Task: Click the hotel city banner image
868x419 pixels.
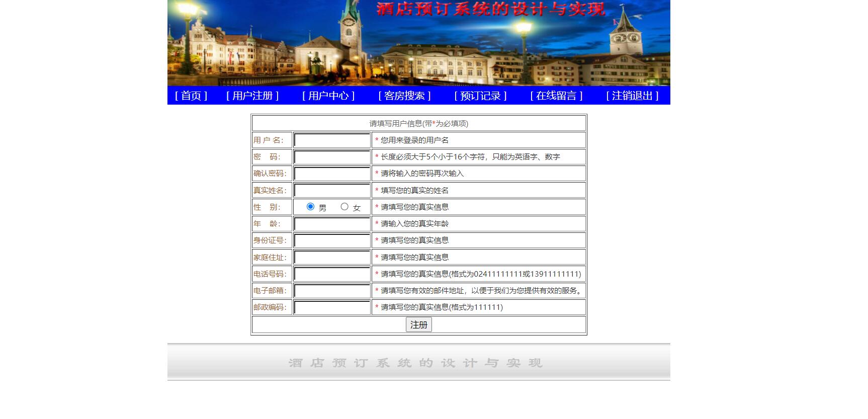Action: [419, 43]
